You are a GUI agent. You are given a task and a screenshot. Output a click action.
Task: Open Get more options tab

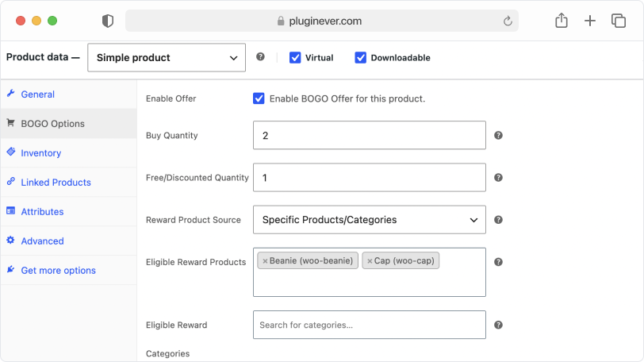tap(68, 271)
